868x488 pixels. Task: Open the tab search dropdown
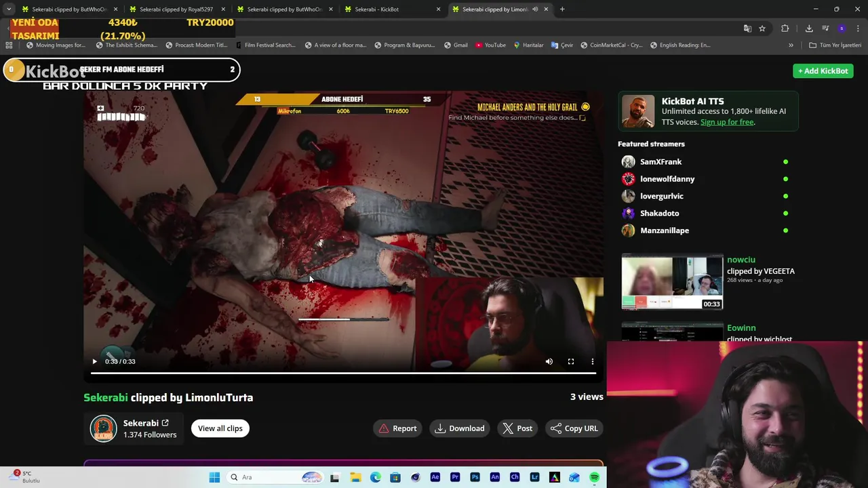coord(9,9)
